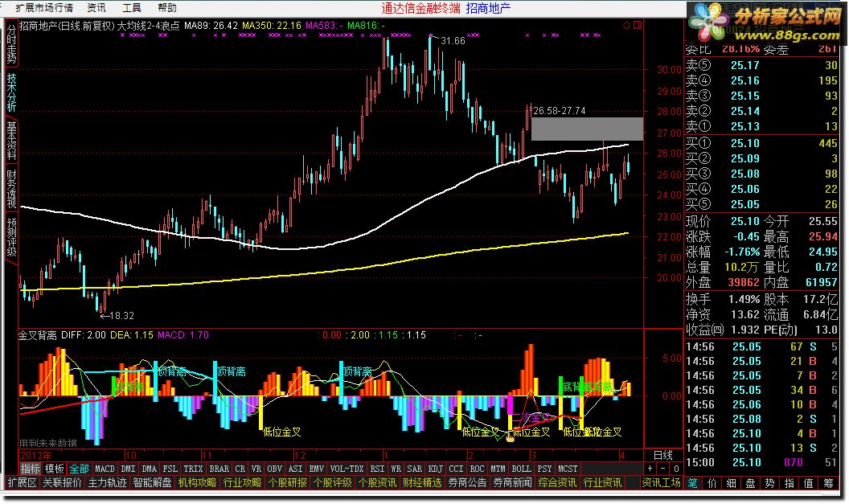Image resolution: width=849 pixels, height=504 pixels.
Task: Click the 日线 period label
Action: pyautogui.click(x=663, y=455)
